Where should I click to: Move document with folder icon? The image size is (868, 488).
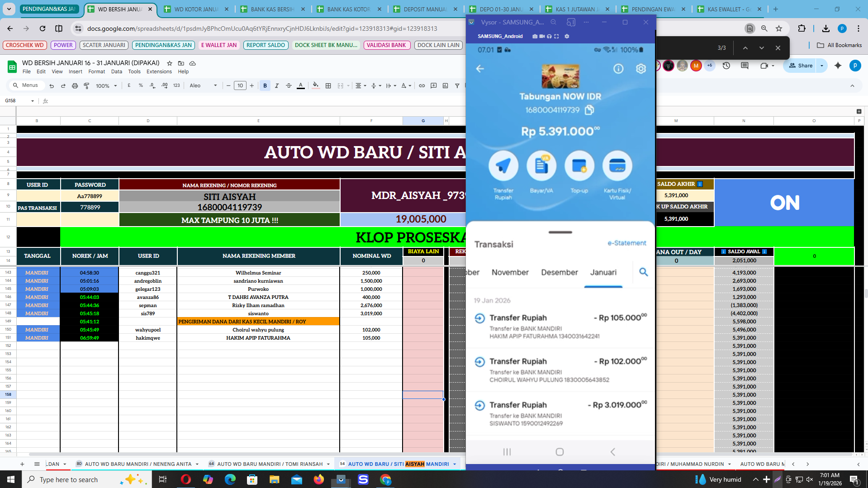(181, 63)
